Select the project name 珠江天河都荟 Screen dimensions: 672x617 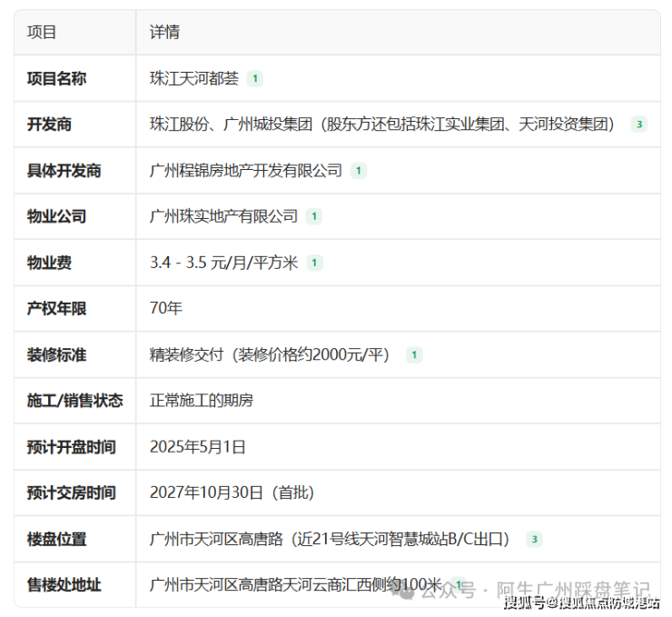tap(194, 78)
